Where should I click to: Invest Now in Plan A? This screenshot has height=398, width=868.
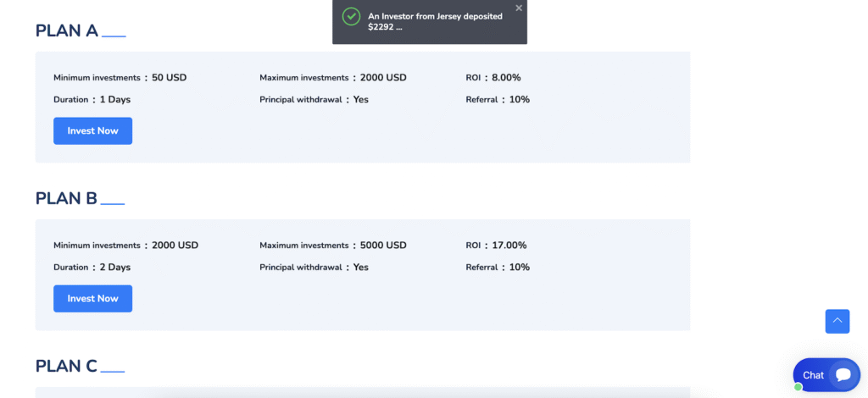[x=93, y=131]
